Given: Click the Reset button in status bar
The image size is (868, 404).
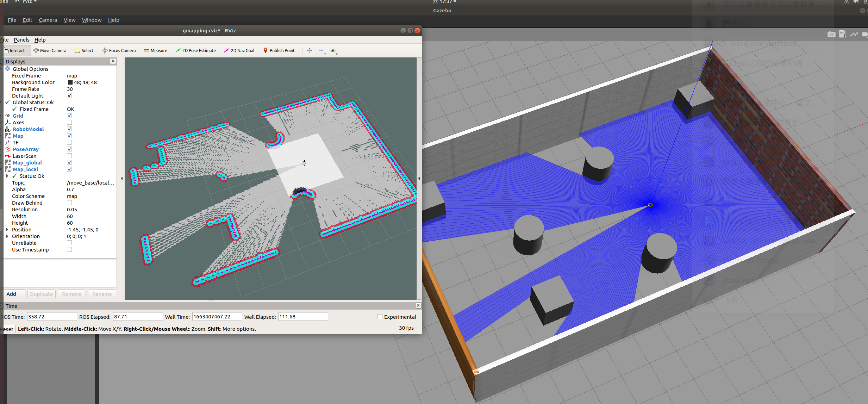Looking at the screenshot, I should (7, 329).
